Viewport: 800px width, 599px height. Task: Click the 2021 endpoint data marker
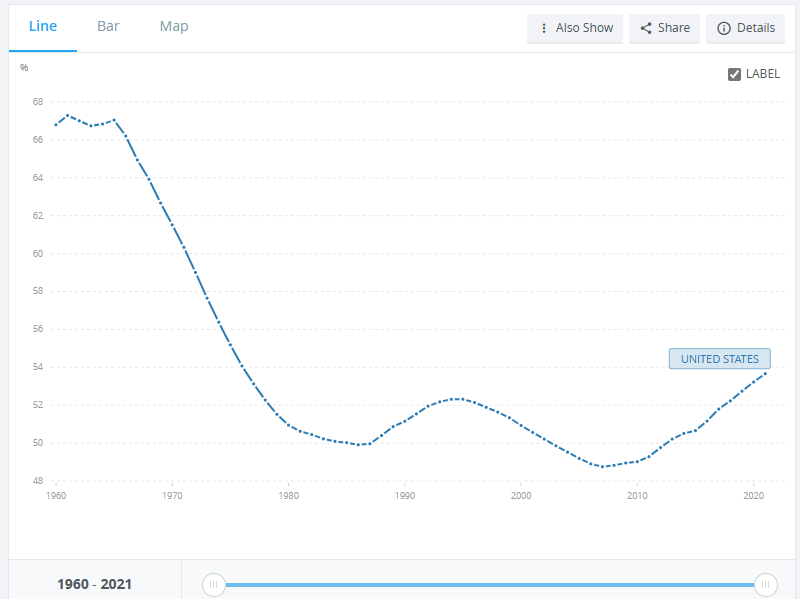tap(765, 373)
